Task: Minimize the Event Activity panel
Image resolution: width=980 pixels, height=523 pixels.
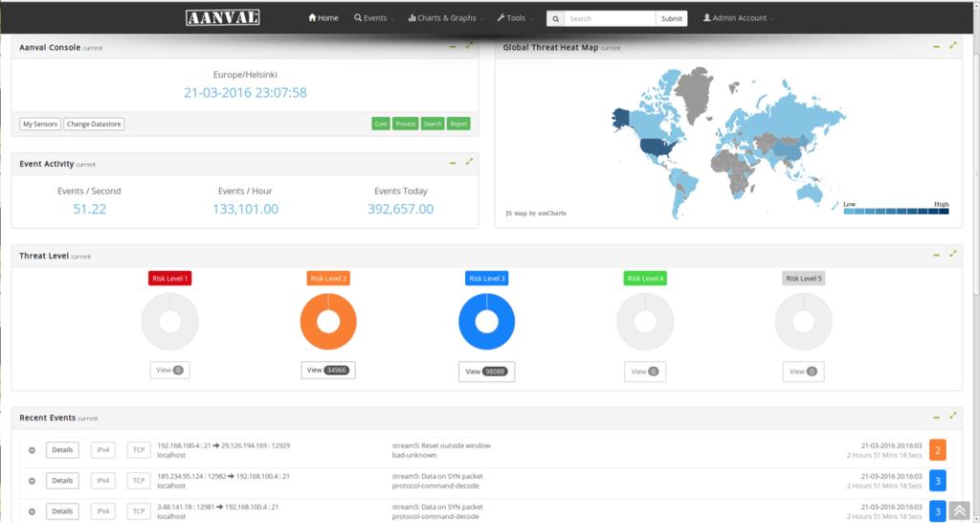Action: (453, 163)
